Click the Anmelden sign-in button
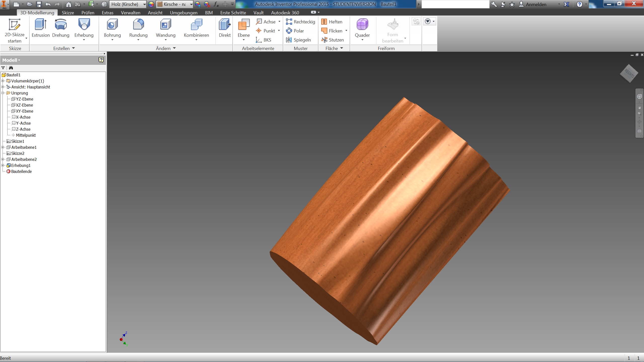This screenshot has height=362, width=644. (x=536, y=4)
